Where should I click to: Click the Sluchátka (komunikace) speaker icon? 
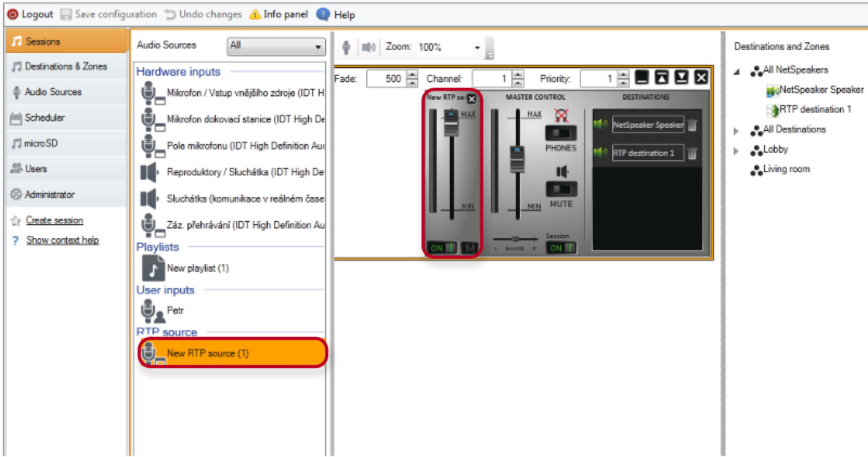(150, 199)
